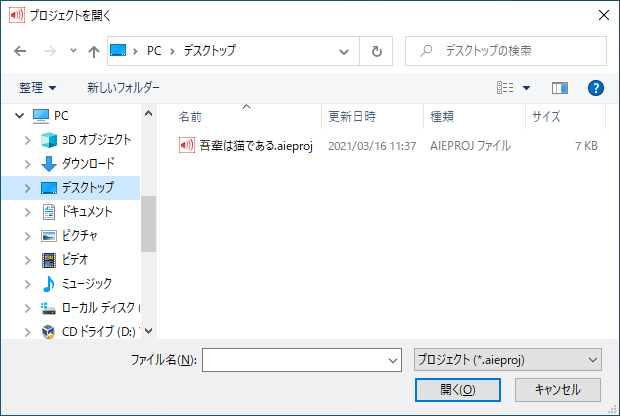The height and width of the screenshot is (416, 620).
Task: Expand the address bar history dropdown
Action: (344, 51)
